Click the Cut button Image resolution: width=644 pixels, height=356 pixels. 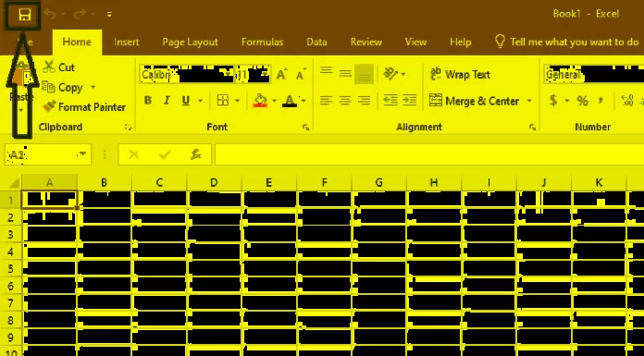point(58,67)
